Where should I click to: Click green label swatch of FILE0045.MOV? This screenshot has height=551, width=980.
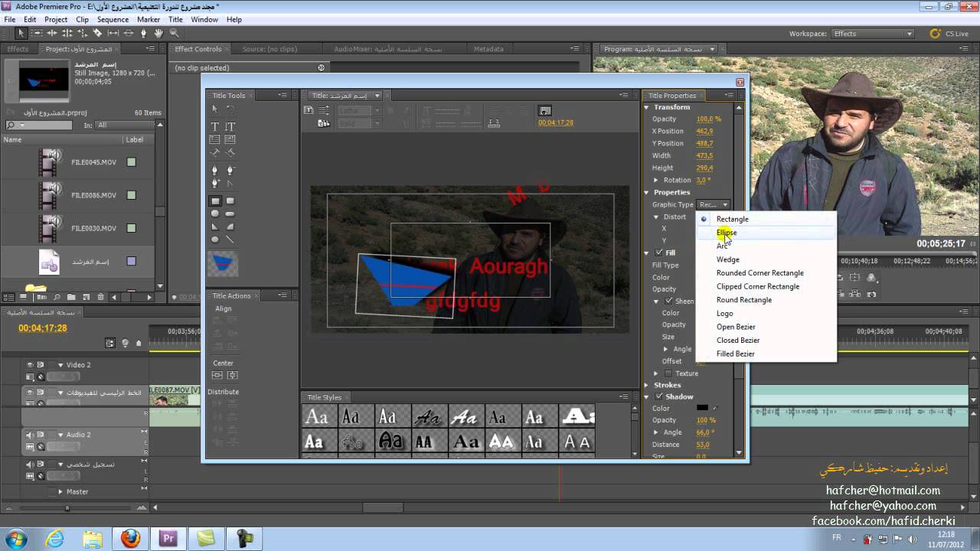coord(131,162)
